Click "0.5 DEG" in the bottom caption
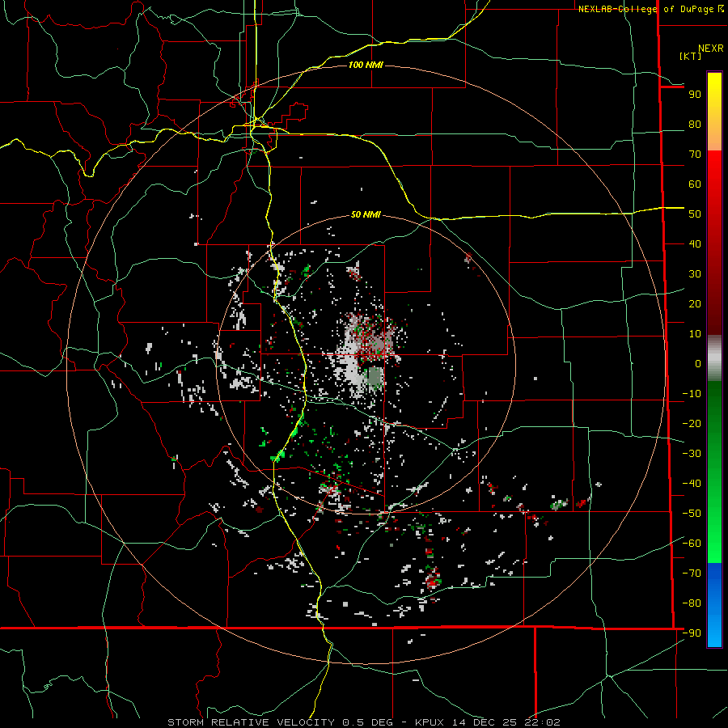The width and height of the screenshot is (728, 728). (x=368, y=722)
